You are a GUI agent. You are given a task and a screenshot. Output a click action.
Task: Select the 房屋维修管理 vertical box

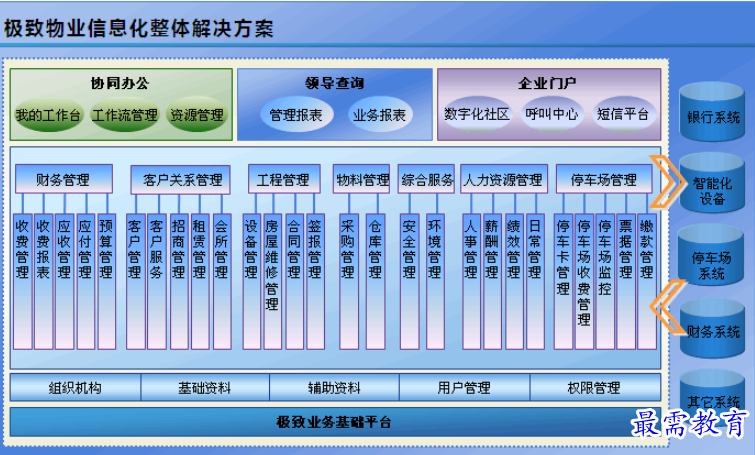(272, 281)
